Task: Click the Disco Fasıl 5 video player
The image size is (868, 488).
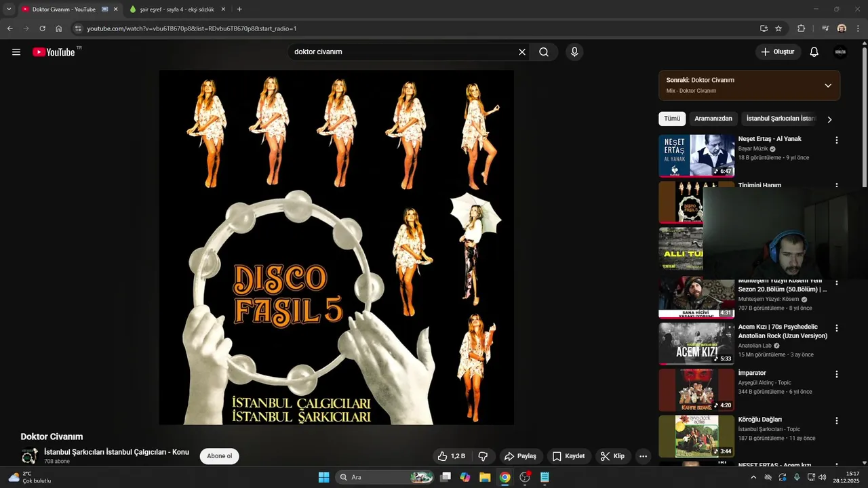Action: [336, 247]
